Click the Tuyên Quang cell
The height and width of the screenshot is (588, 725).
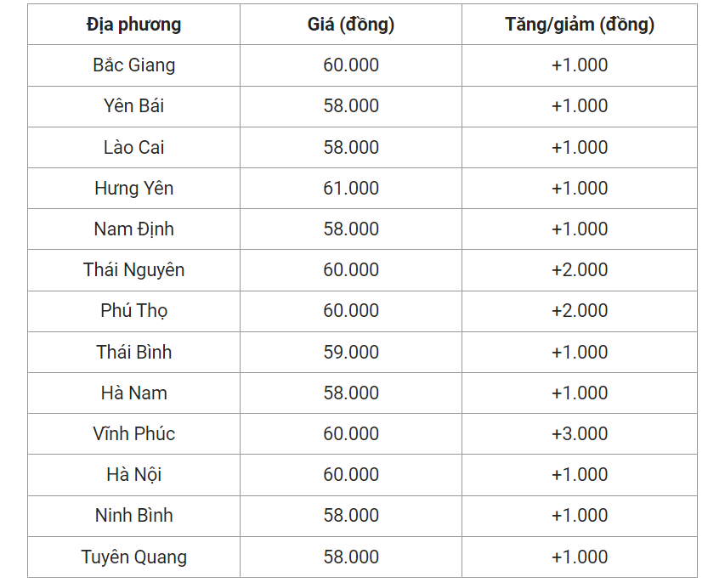point(133,557)
